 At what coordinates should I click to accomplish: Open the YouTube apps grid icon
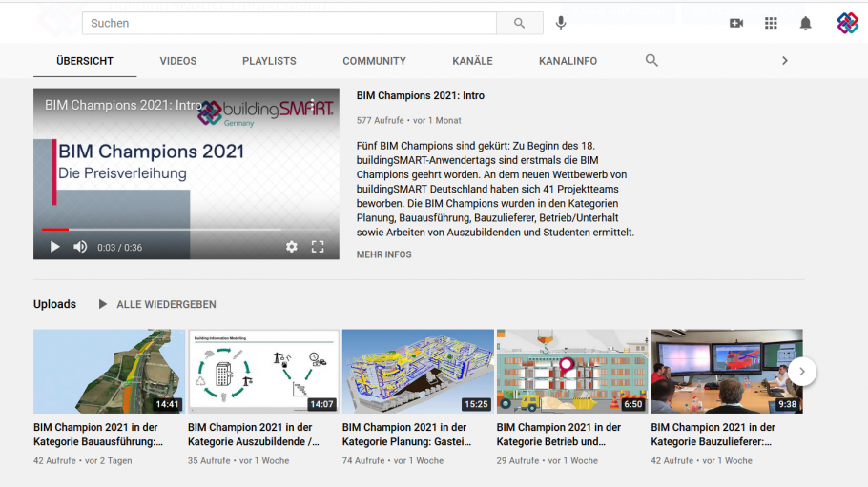771,23
